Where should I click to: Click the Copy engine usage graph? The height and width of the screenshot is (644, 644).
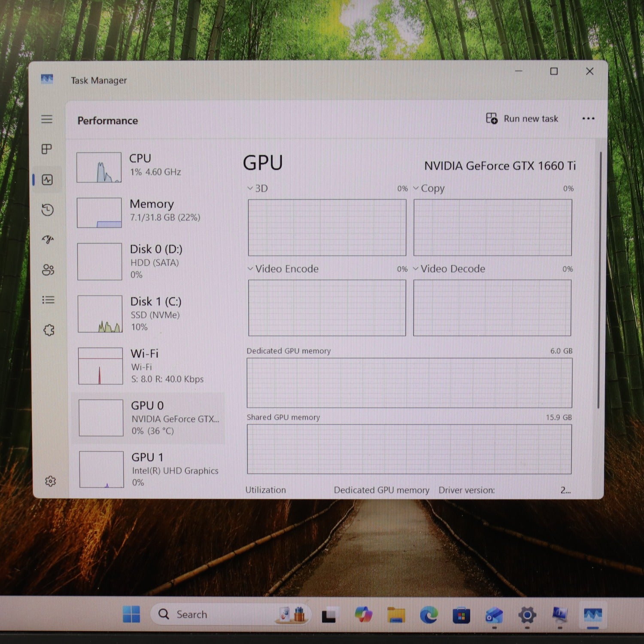(492, 227)
